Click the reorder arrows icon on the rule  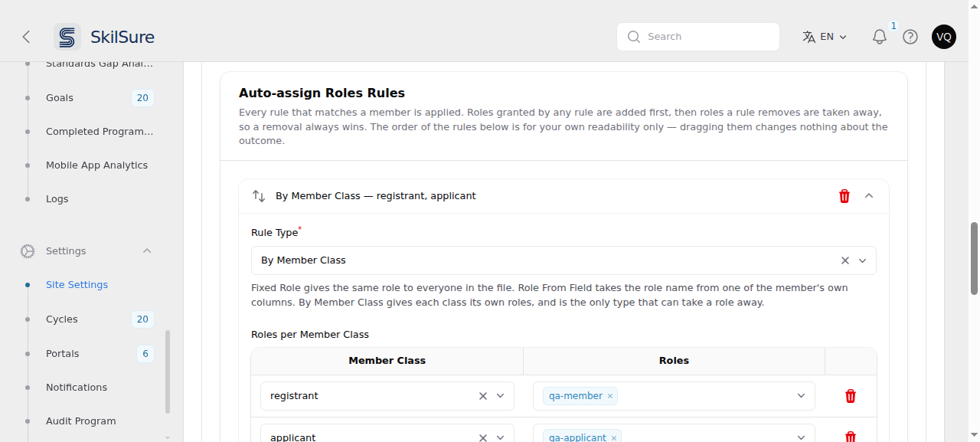pos(259,196)
